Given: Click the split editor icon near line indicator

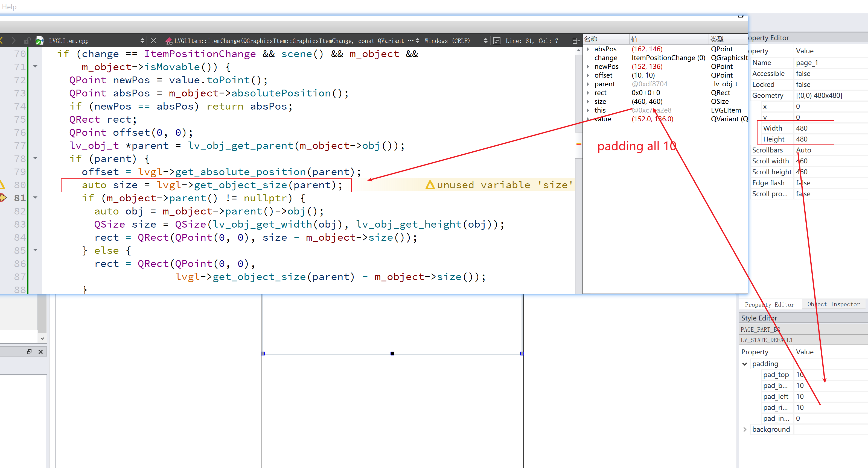Looking at the screenshot, I should pyautogui.click(x=575, y=40).
